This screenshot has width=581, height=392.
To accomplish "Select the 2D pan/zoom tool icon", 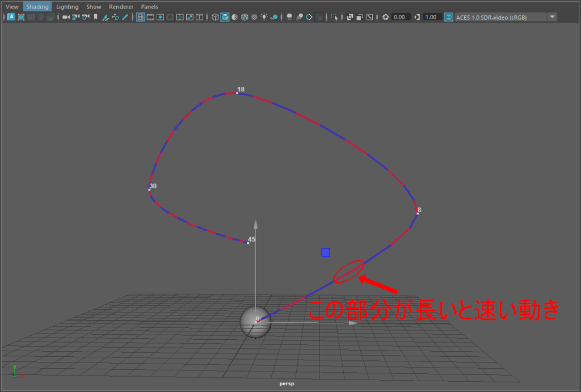I will (x=115, y=17).
